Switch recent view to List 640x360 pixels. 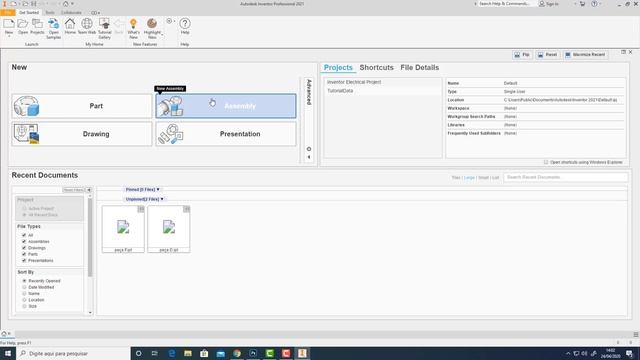click(496, 178)
